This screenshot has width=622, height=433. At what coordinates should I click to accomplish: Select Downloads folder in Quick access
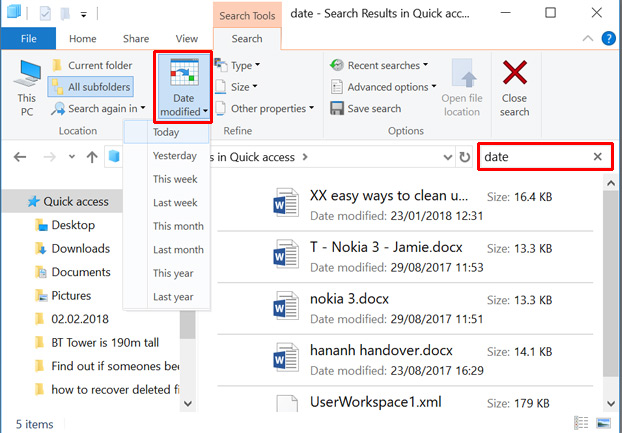(80, 249)
